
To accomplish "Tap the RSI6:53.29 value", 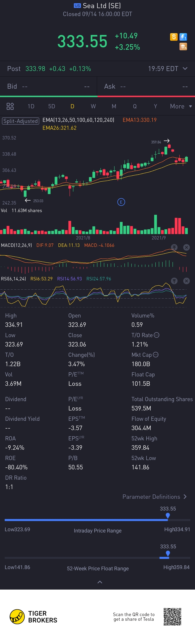I will point(41,279).
